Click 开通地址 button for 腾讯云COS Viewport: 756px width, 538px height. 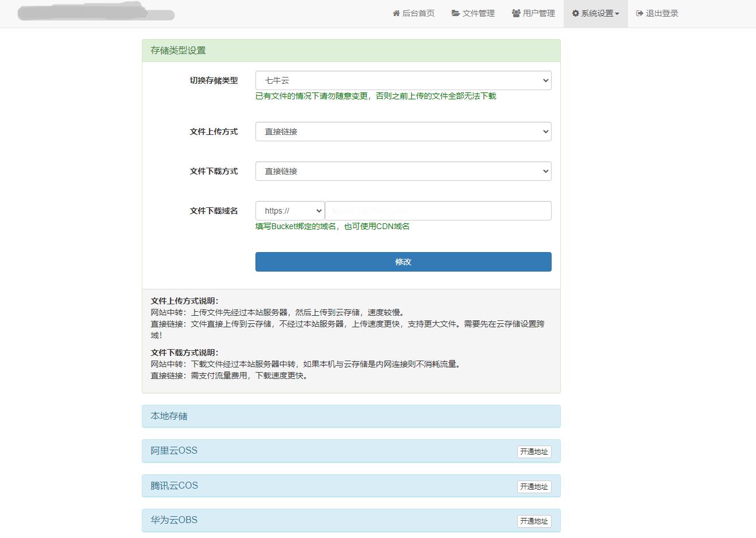point(534,487)
